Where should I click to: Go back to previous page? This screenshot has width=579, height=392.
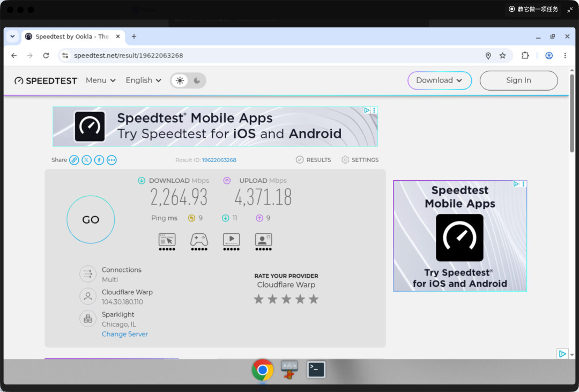point(14,56)
